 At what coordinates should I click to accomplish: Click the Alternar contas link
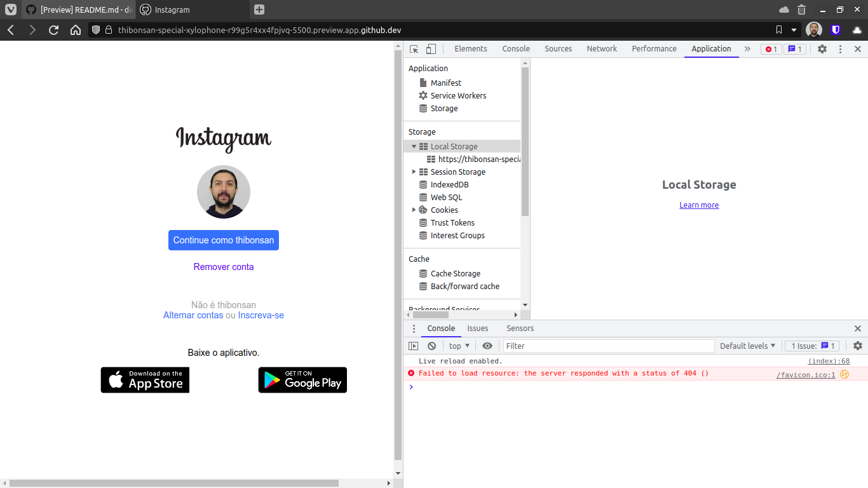193,315
